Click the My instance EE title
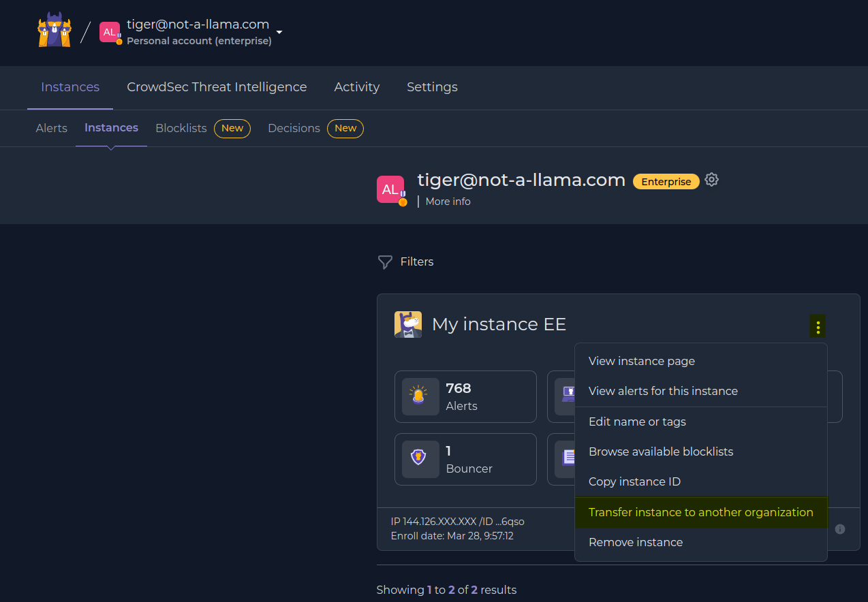 coord(499,324)
